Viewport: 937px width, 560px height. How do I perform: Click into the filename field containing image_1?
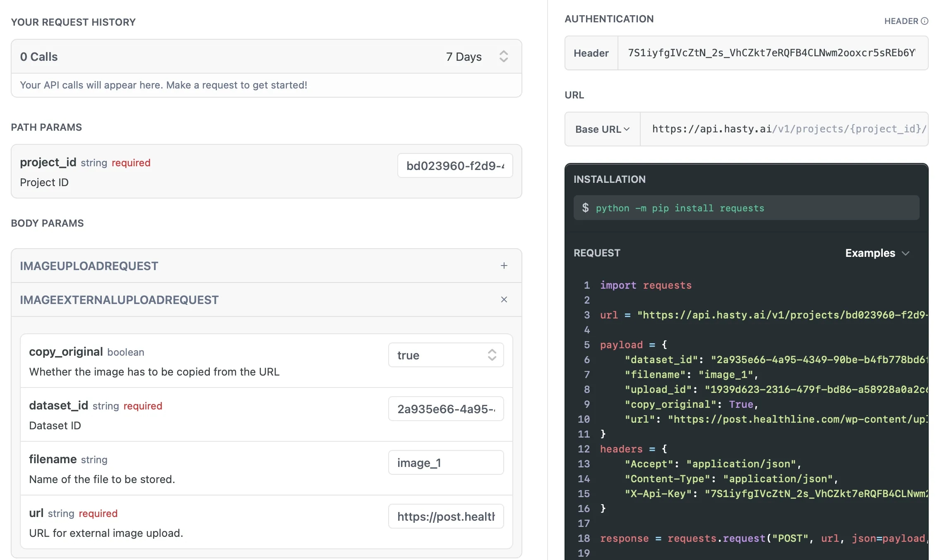pyautogui.click(x=446, y=462)
